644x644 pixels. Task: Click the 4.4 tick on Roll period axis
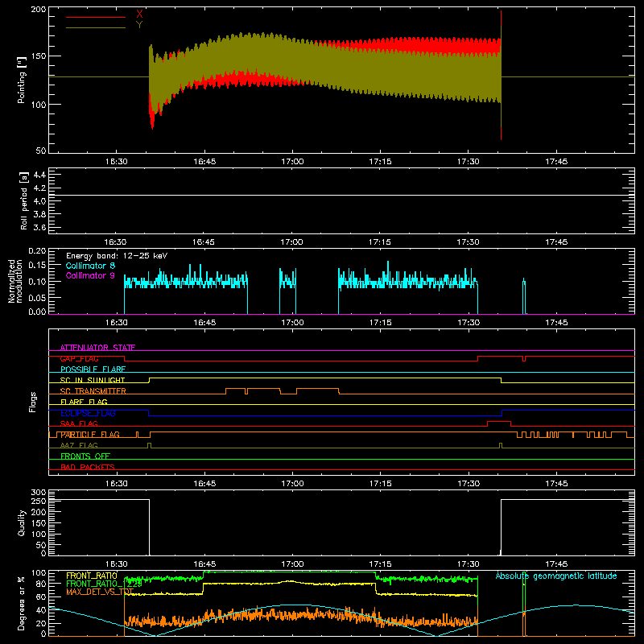coord(39,175)
